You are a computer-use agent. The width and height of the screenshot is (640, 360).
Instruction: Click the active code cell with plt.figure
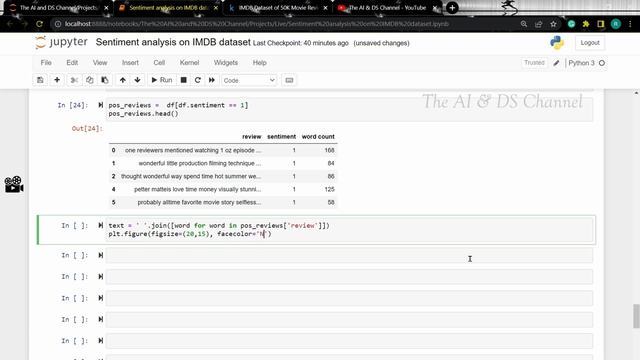349,230
